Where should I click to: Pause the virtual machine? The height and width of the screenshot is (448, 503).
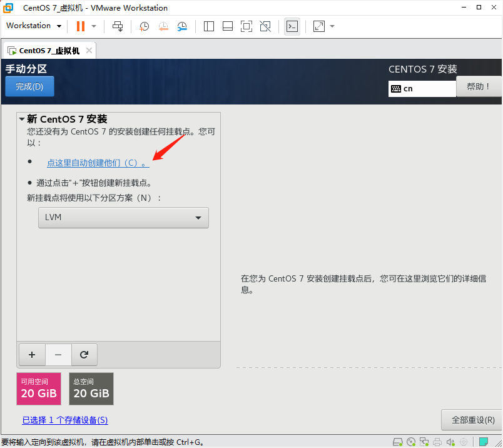[x=81, y=26]
